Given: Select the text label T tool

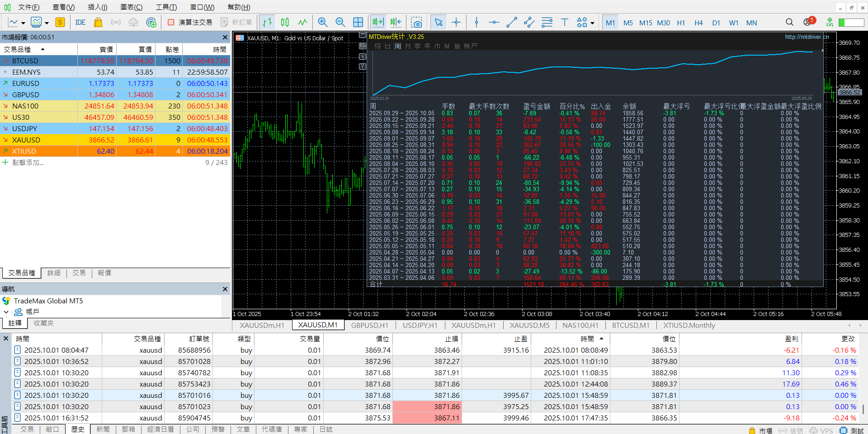Looking at the screenshot, I should tap(564, 23).
